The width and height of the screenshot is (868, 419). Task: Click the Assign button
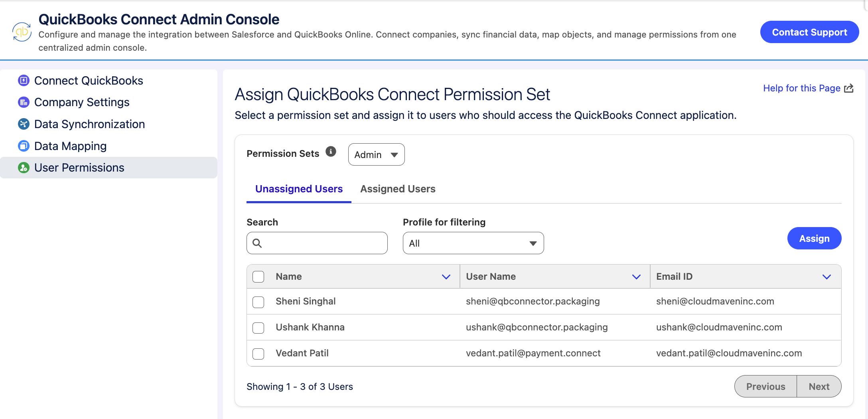click(814, 238)
